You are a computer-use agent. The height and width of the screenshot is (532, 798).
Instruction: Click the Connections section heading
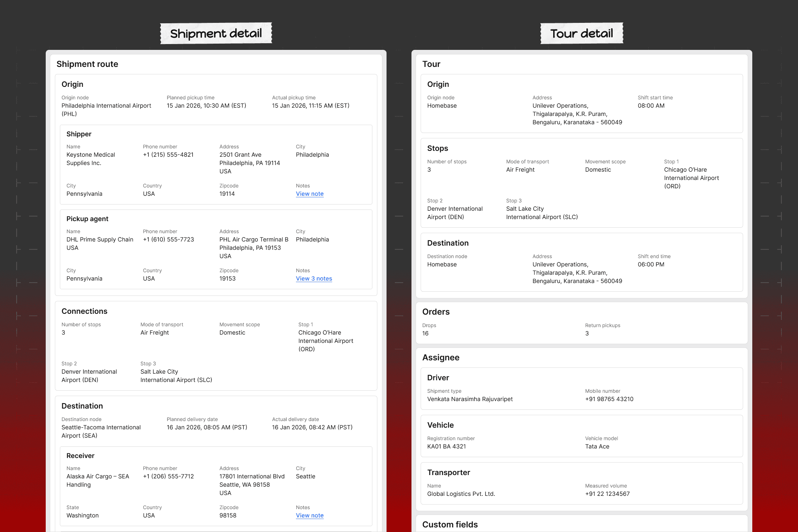coord(84,311)
